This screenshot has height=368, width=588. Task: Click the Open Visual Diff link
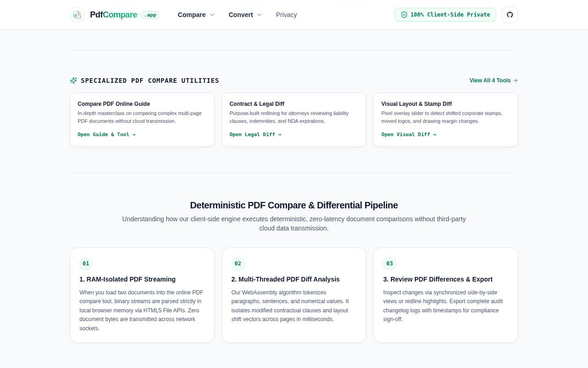coord(409,134)
